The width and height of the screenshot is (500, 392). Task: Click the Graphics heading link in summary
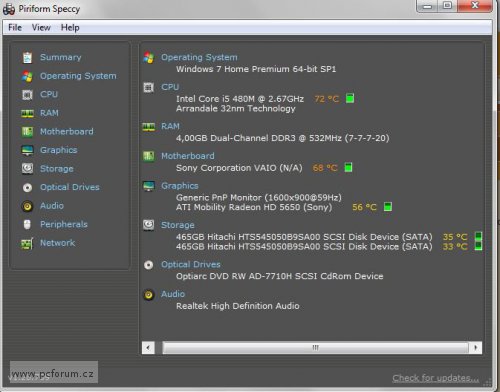tap(180, 186)
